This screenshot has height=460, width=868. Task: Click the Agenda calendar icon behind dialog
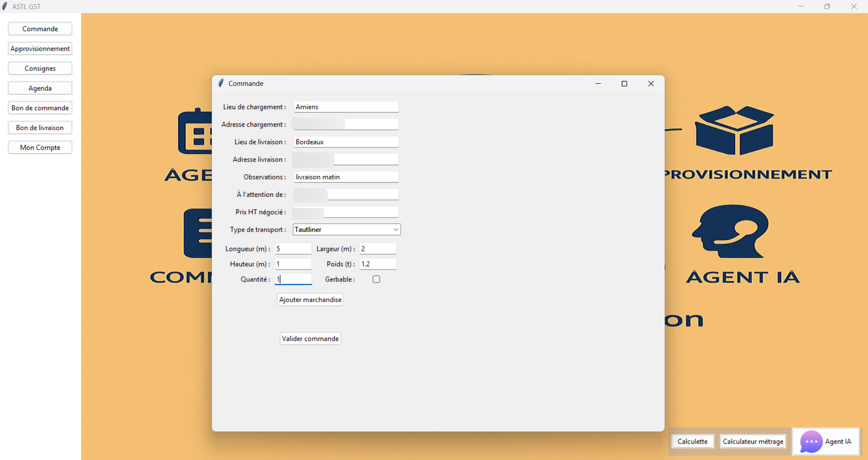(x=195, y=131)
